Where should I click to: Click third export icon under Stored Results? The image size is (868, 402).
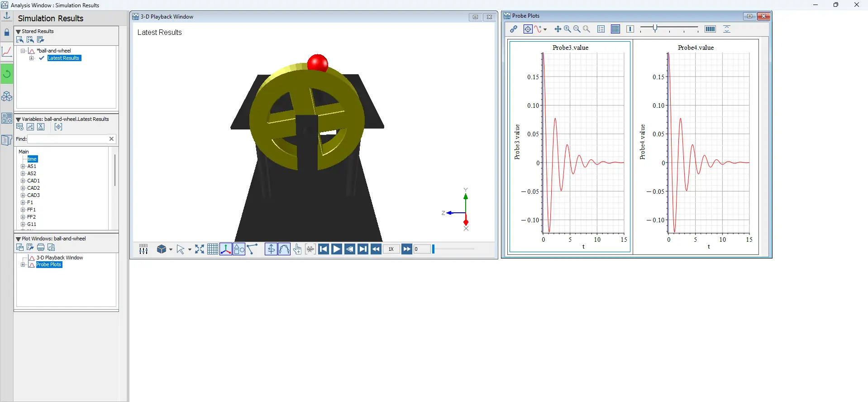41,39
